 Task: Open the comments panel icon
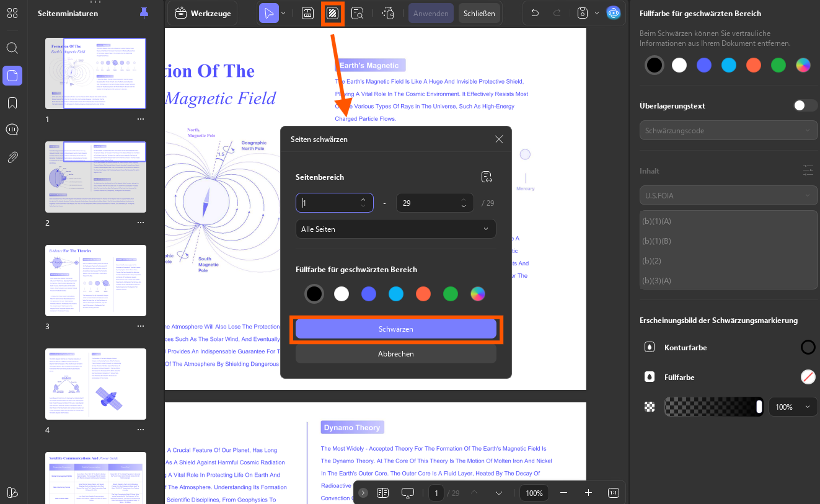pos(12,130)
